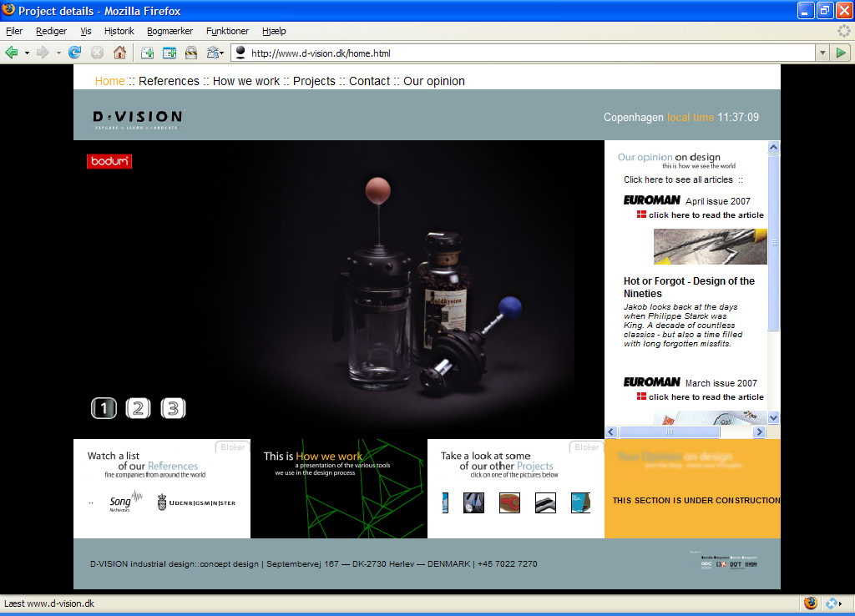Viewport: 855px width, 616px height.
Task: Open the Historik menu
Action: pyautogui.click(x=119, y=31)
